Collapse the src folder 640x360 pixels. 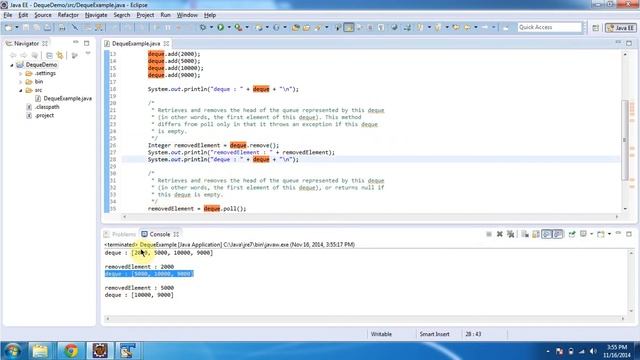click(x=20, y=90)
